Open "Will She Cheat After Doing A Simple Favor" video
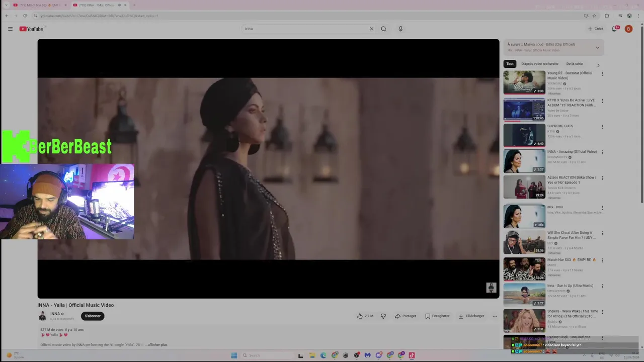 (x=572, y=235)
